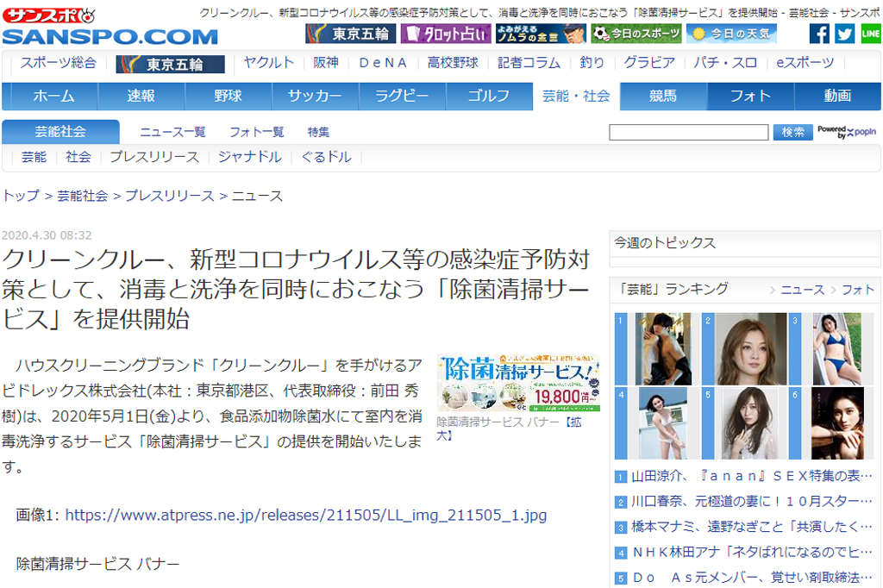Open the eスポーツ link

coord(805,63)
